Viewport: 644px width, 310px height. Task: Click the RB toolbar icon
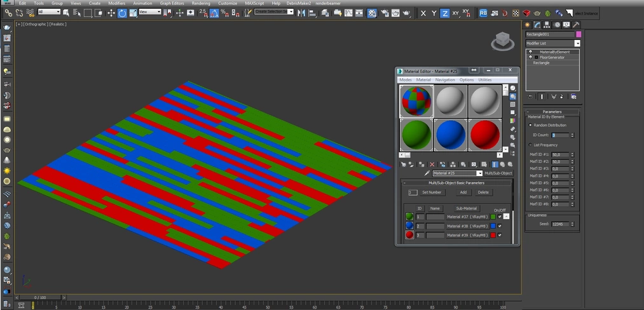[483, 13]
